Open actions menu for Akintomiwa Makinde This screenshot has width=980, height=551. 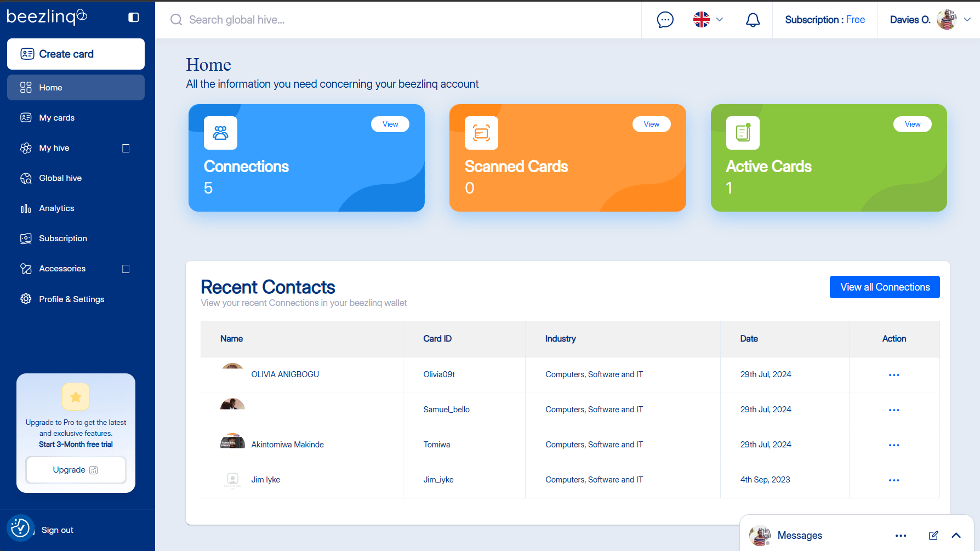894,445
